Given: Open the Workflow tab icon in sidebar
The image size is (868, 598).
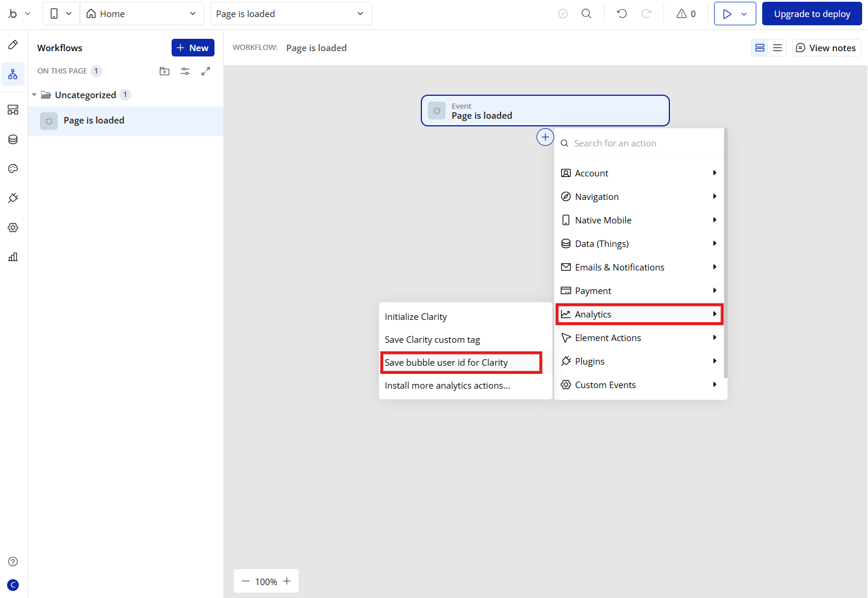Looking at the screenshot, I should tap(13, 74).
